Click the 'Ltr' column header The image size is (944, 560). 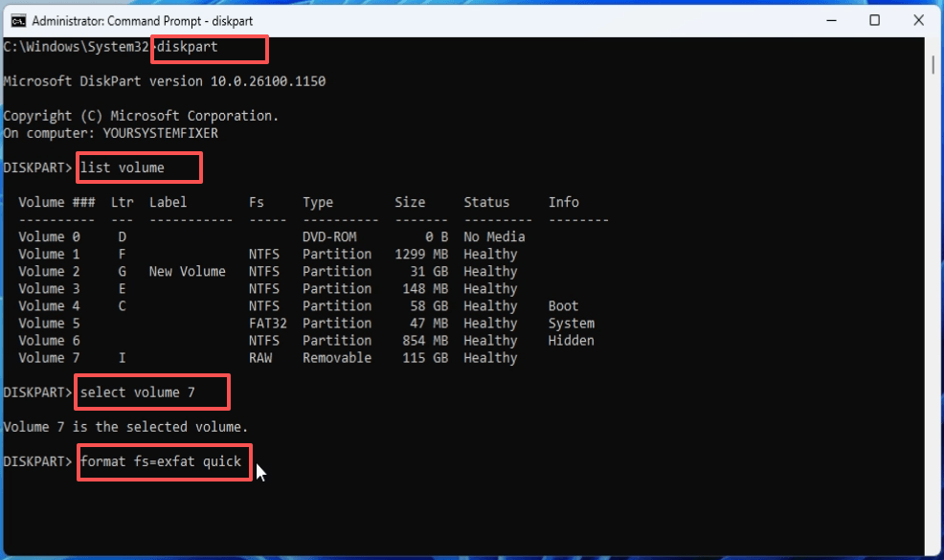pos(123,202)
